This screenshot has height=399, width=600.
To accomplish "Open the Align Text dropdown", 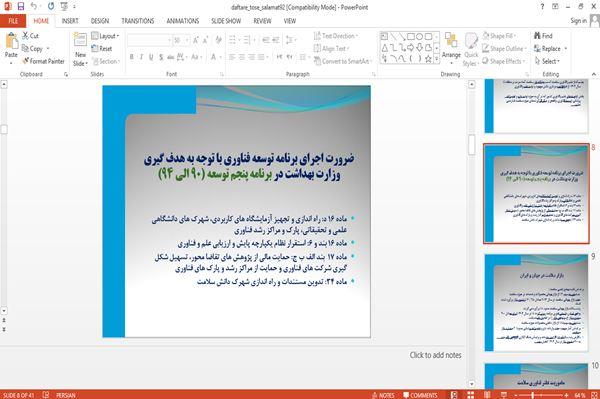I will click(x=331, y=49).
